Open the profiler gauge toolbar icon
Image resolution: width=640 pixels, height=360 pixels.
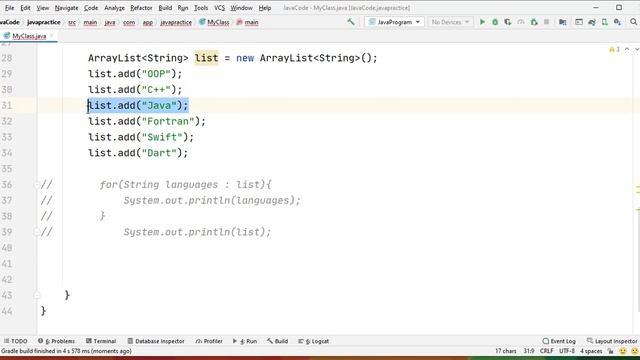coord(520,22)
